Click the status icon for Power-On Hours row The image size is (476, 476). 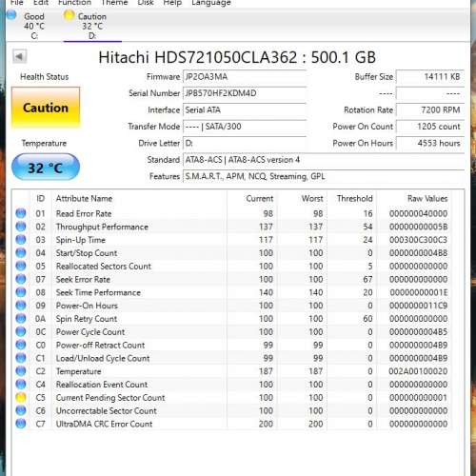pos(21,306)
